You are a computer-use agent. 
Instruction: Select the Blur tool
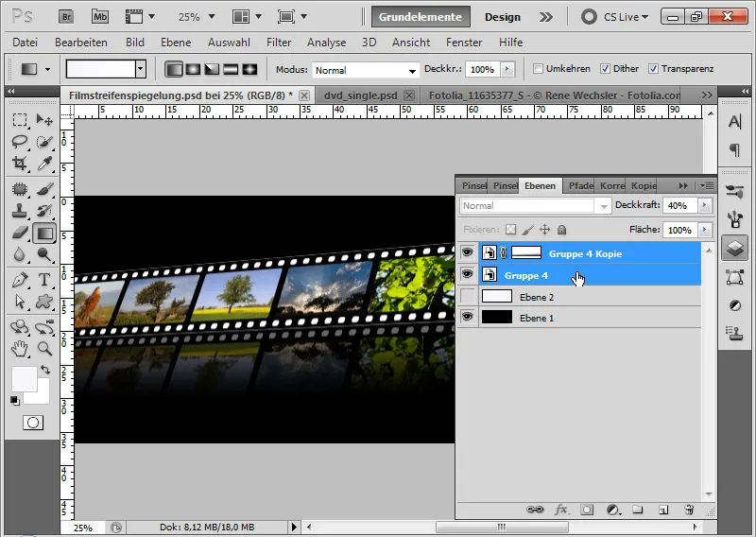click(20, 254)
